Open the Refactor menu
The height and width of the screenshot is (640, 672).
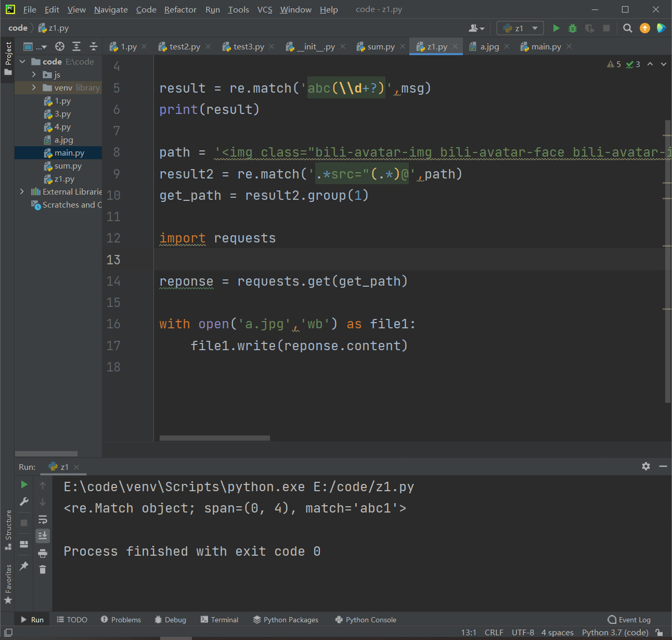[180, 9]
